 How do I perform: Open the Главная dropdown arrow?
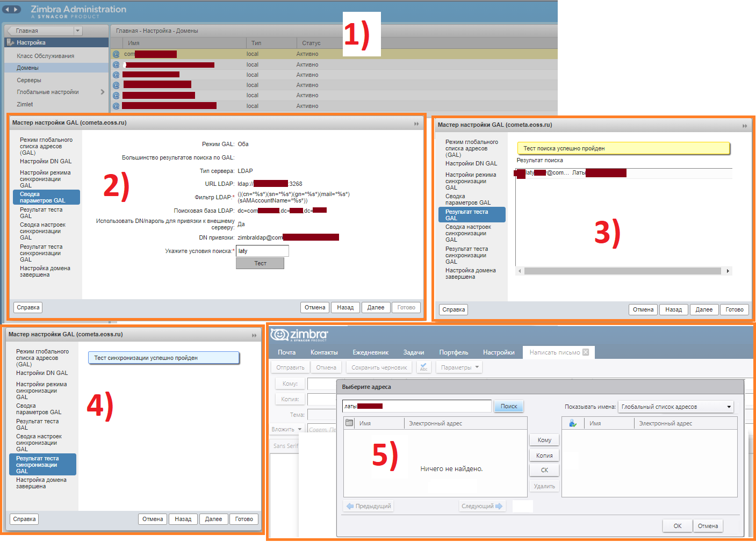78,31
